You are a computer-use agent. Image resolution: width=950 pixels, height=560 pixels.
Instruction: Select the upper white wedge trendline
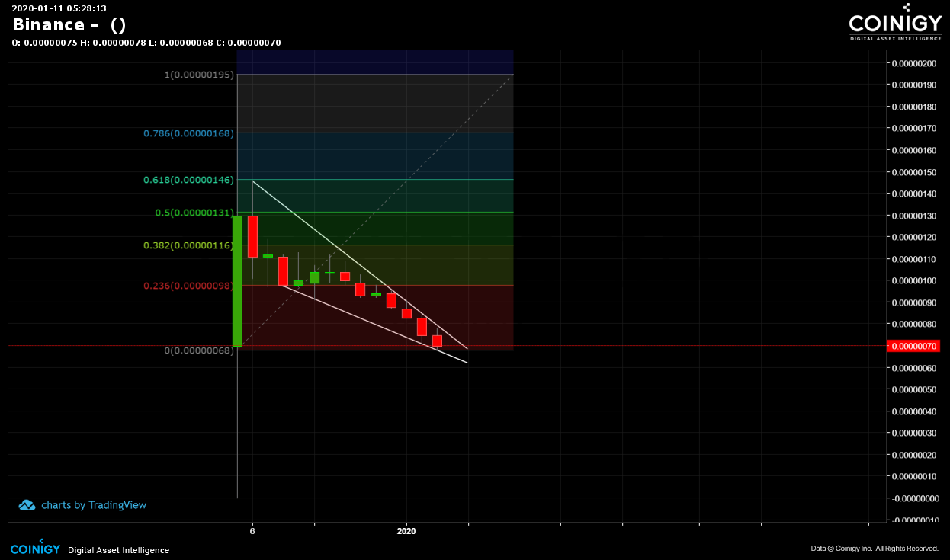click(x=358, y=264)
